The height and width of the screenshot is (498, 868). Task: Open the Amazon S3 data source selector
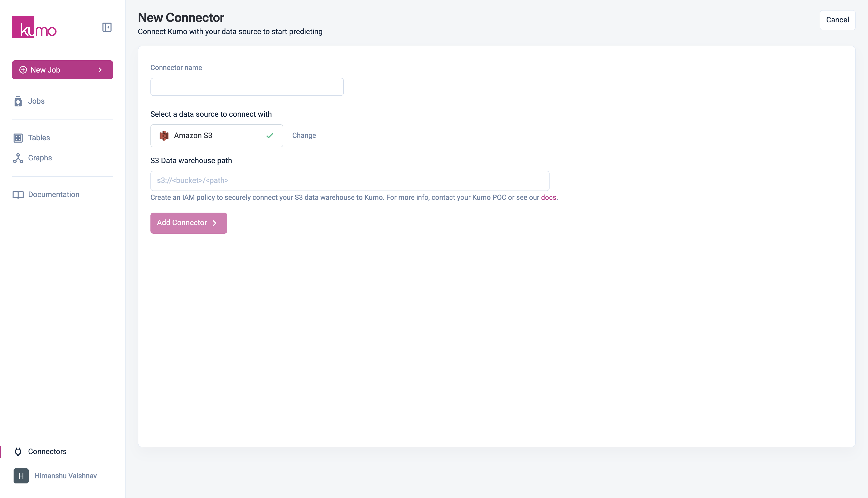tap(216, 136)
